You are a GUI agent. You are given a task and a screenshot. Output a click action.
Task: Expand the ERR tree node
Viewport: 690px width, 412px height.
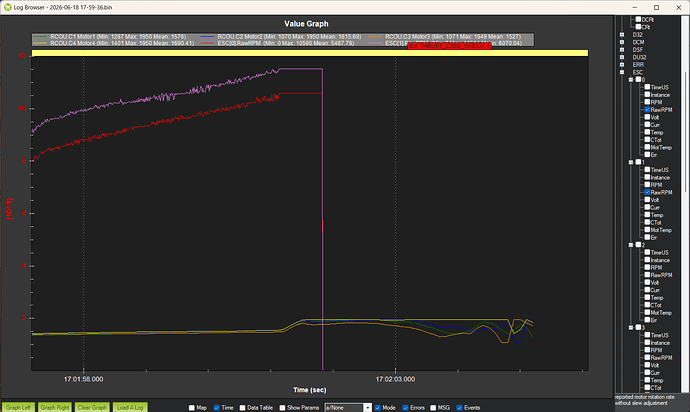click(x=622, y=65)
